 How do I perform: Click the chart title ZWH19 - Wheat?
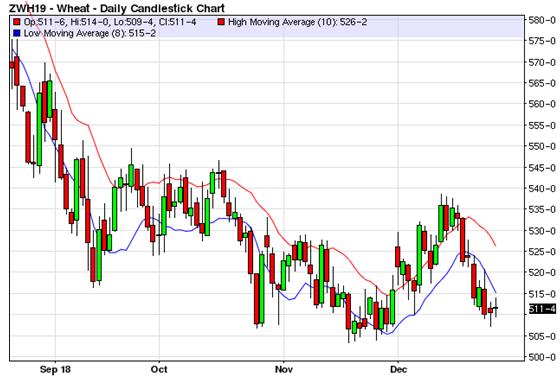[117, 8]
